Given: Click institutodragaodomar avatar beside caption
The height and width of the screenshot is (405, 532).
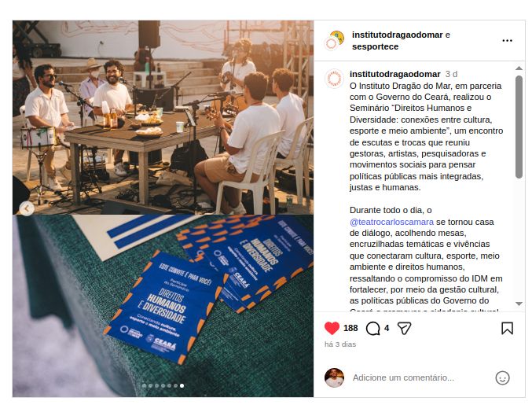Looking at the screenshot, I should pyautogui.click(x=334, y=79).
